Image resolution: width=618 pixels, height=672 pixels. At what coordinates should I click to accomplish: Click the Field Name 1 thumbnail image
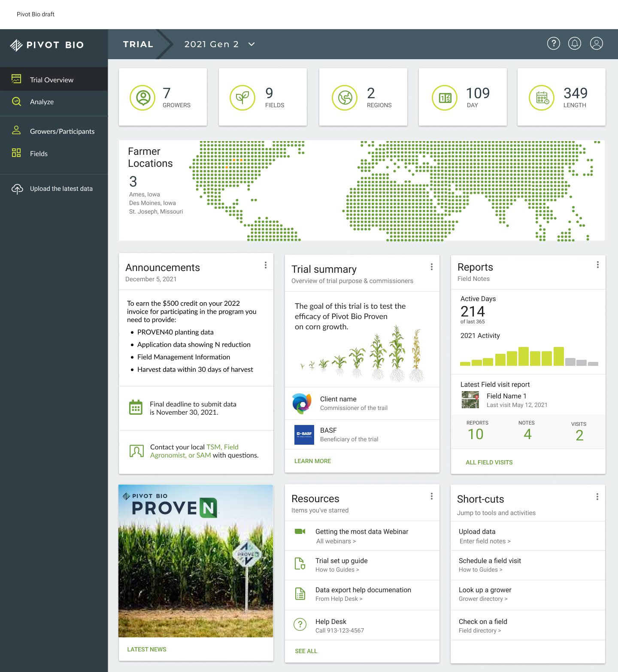pyautogui.click(x=470, y=400)
